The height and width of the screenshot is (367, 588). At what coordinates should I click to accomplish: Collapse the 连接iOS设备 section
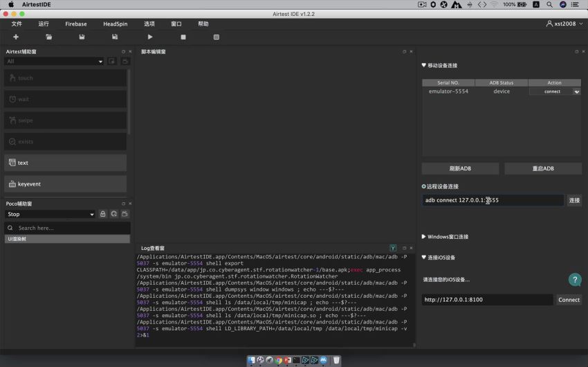click(424, 258)
